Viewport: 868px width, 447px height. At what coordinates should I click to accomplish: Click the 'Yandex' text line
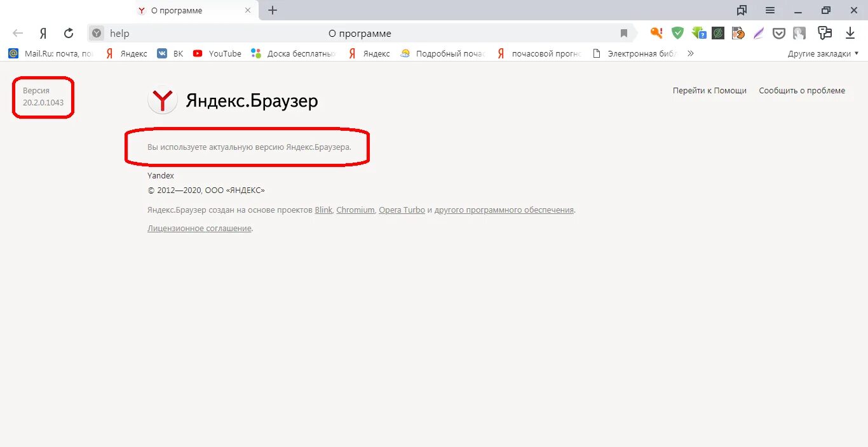161,176
